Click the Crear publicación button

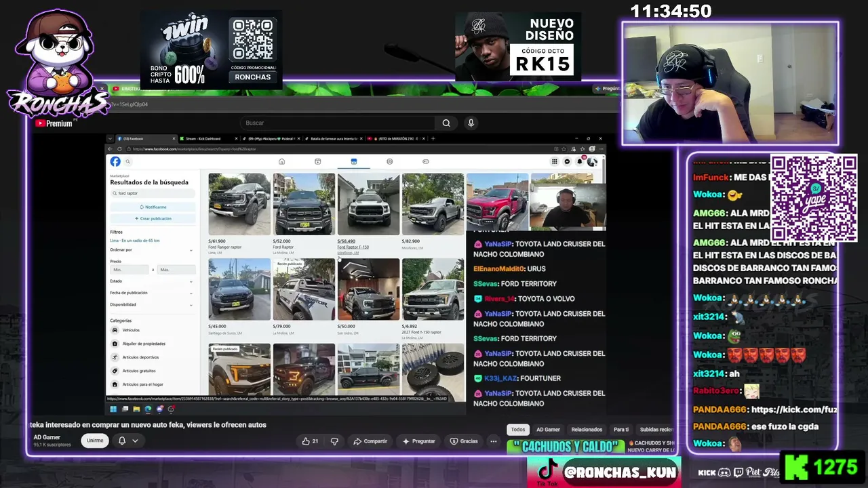[x=153, y=218]
